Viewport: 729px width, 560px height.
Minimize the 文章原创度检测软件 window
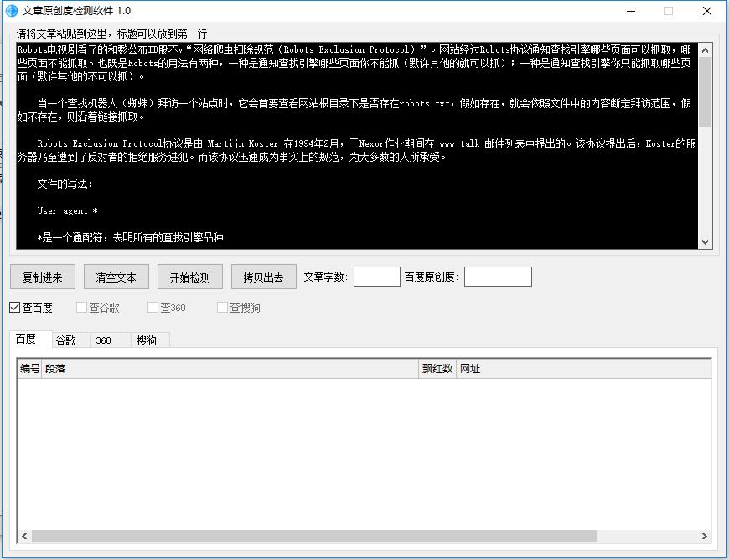631,11
